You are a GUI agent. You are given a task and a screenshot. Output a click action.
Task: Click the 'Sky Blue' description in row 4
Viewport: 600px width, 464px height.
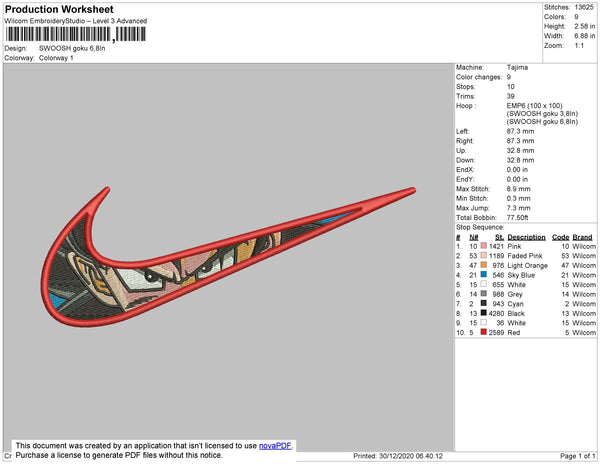(521, 275)
